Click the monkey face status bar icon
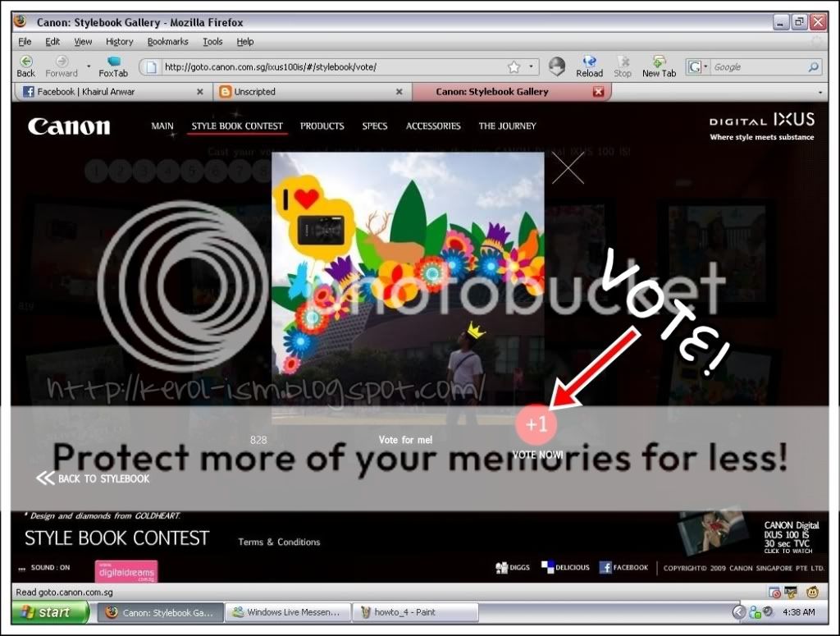 (x=813, y=592)
